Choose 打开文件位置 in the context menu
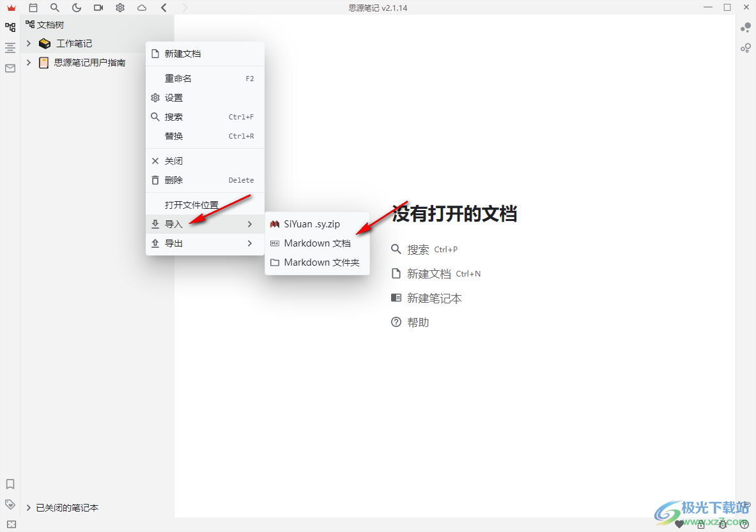Screen dimensions: 756x532 pos(205,205)
